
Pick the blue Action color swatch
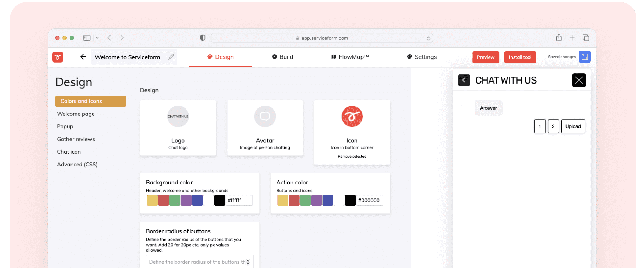pyautogui.click(x=328, y=200)
